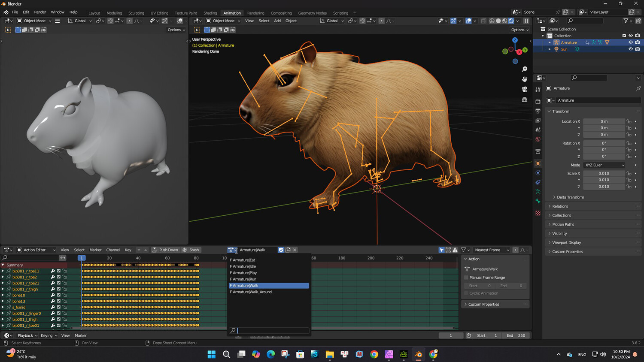Toggle the camera view icon in viewport
644x362 pixels.
[x=524, y=89]
